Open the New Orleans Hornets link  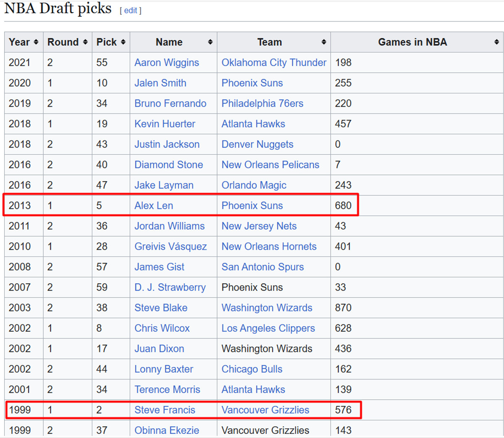[269, 246]
